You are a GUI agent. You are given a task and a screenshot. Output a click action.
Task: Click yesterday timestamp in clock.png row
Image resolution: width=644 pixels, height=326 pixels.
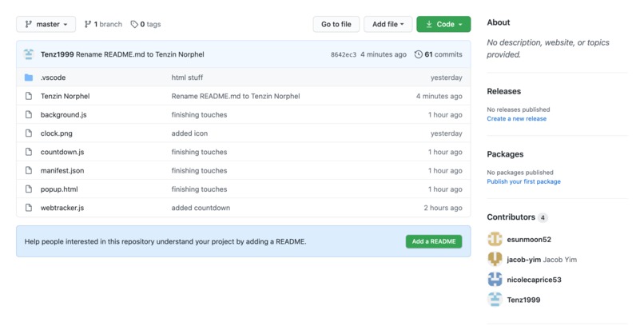[x=447, y=133]
